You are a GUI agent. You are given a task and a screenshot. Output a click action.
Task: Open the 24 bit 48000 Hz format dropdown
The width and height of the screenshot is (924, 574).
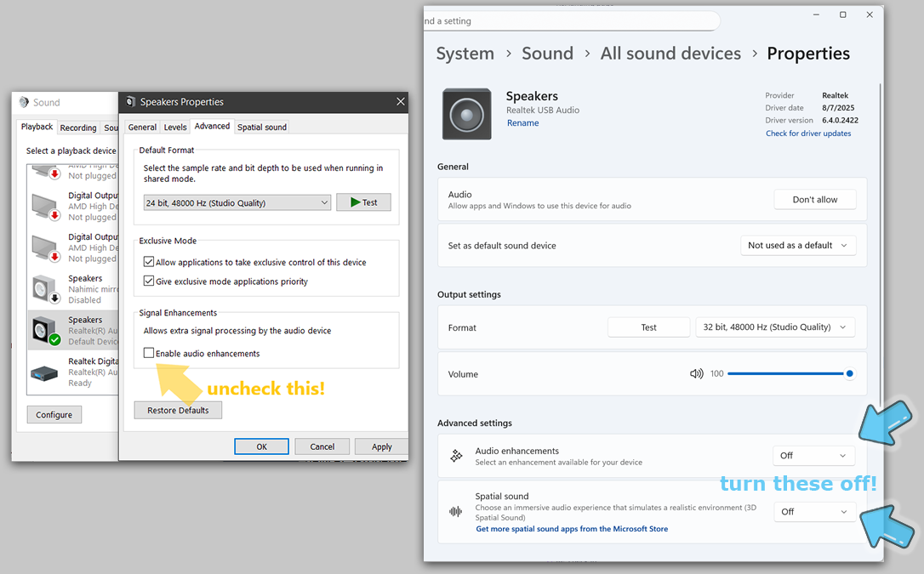click(237, 202)
